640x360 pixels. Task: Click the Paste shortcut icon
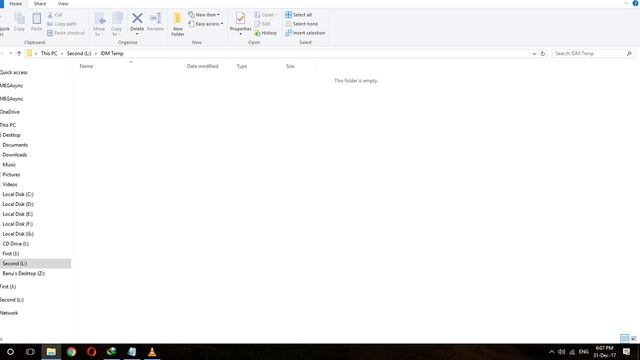tap(50, 33)
